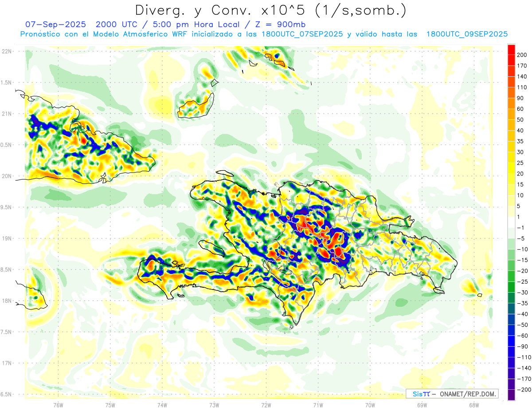
Task: Click the 74W longitude label
Action: (162, 405)
